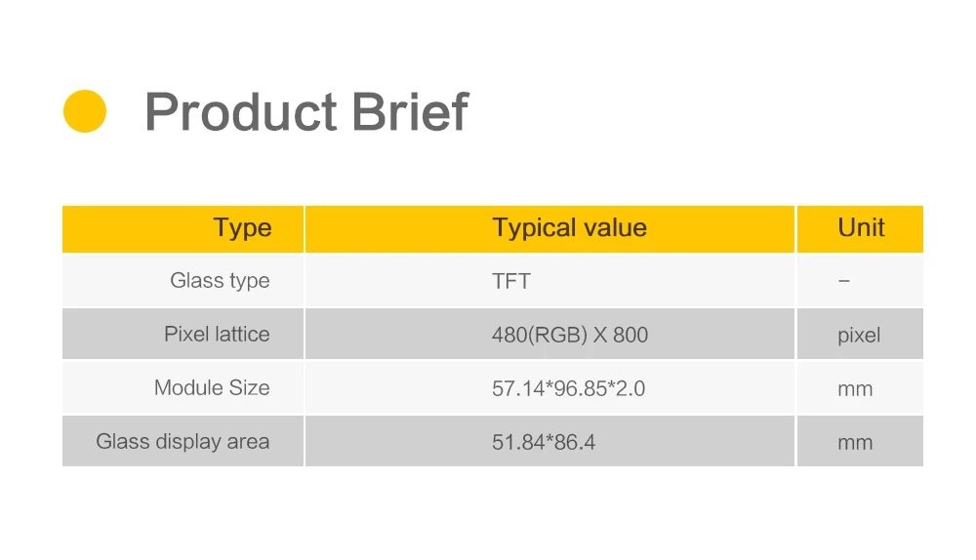Click the 51.84*86.4 value
The width and height of the screenshot is (976, 560).
pyautogui.click(x=544, y=442)
